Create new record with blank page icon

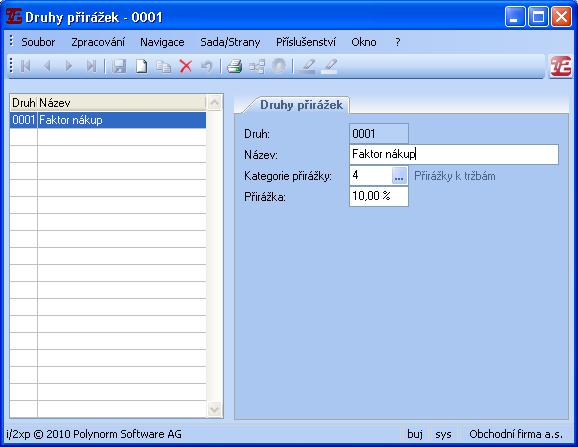141,66
